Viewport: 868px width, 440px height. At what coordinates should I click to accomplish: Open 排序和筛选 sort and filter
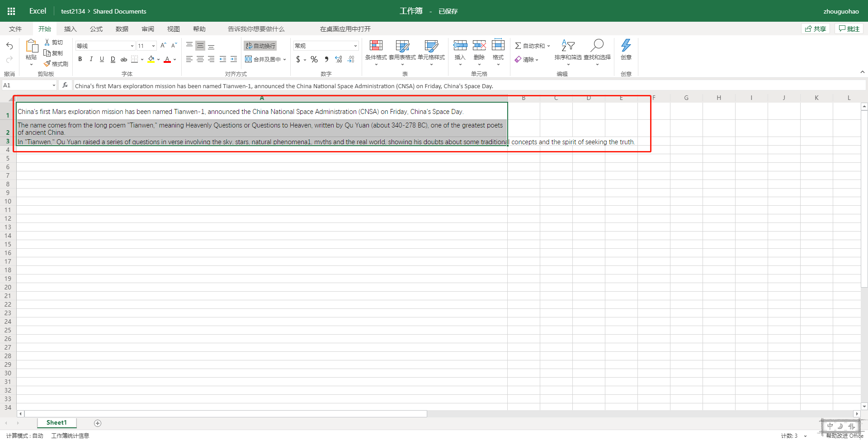pyautogui.click(x=568, y=51)
